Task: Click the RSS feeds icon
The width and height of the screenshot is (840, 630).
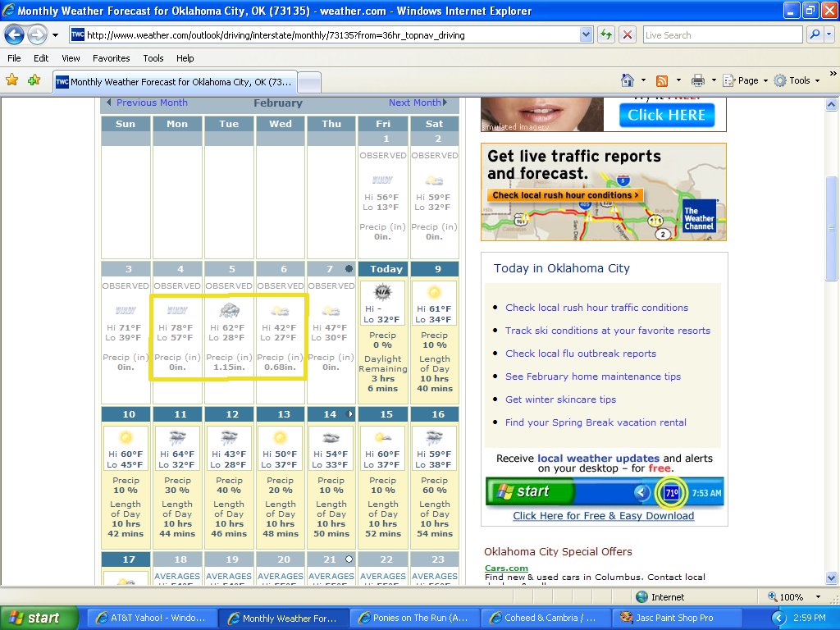Action: pos(661,80)
